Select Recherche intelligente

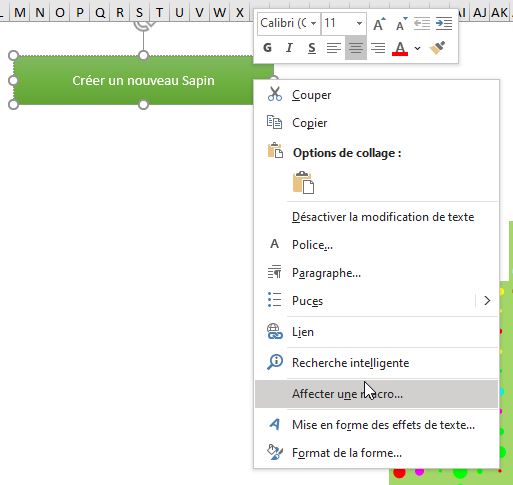click(377, 363)
